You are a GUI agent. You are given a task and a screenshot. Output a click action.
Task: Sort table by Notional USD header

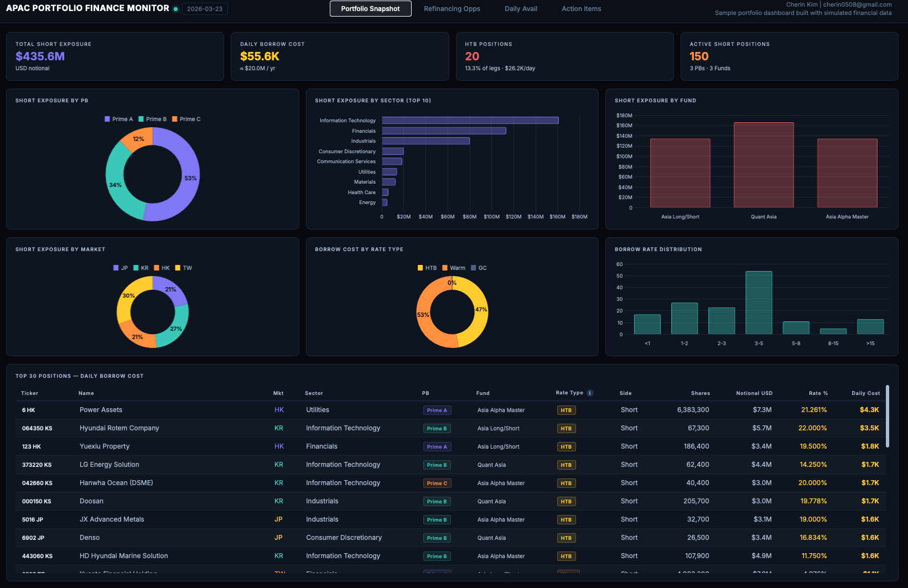click(754, 393)
